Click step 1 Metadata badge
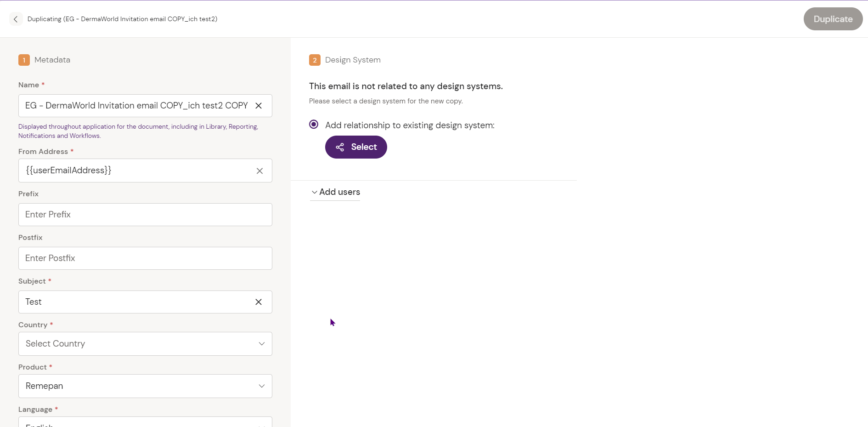Screen dimensions: 868x427 (24, 60)
